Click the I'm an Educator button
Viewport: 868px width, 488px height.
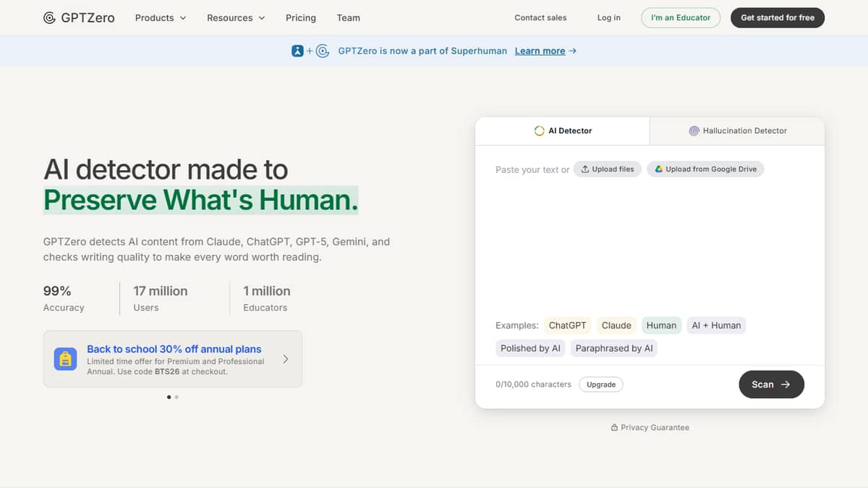[x=681, y=18]
